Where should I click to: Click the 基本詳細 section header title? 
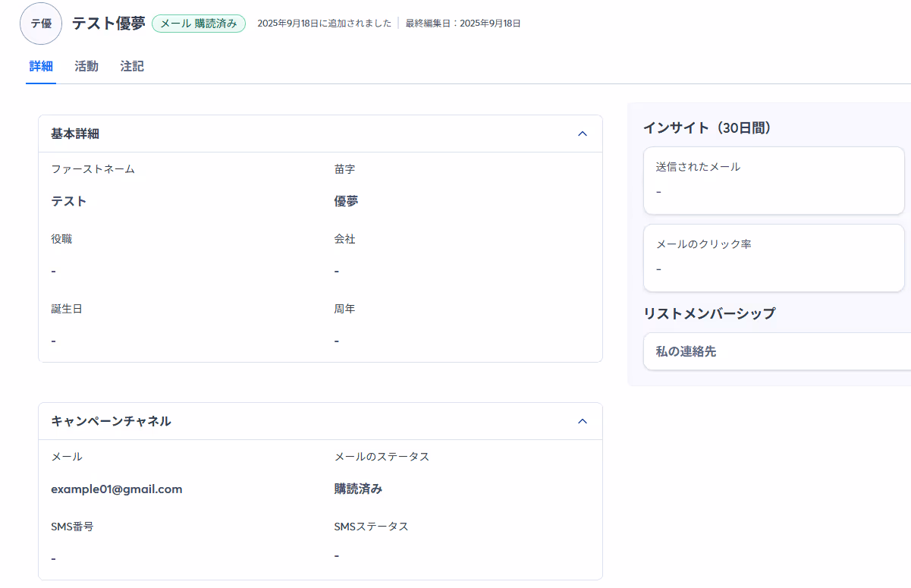pyautogui.click(x=75, y=134)
